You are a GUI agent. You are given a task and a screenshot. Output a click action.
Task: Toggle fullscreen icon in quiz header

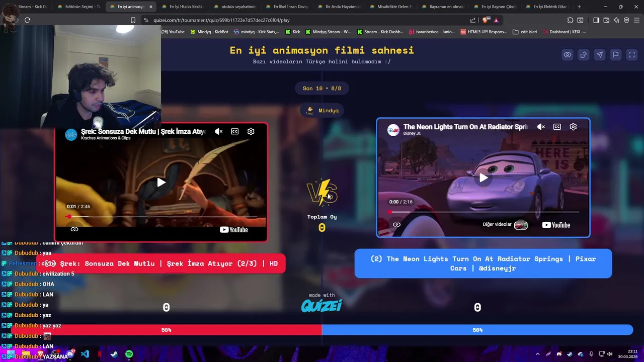pyautogui.click(x=632, y=55)
